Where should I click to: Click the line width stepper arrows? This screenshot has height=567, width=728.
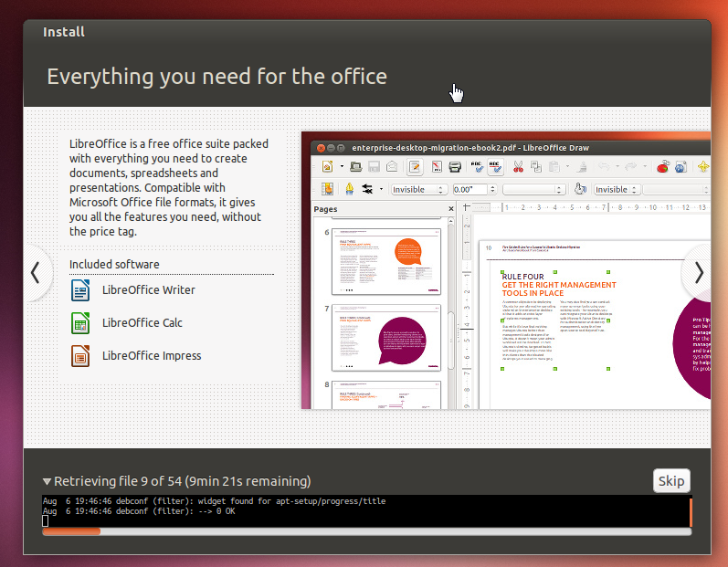pyautogui.click(x=492, y=189)
